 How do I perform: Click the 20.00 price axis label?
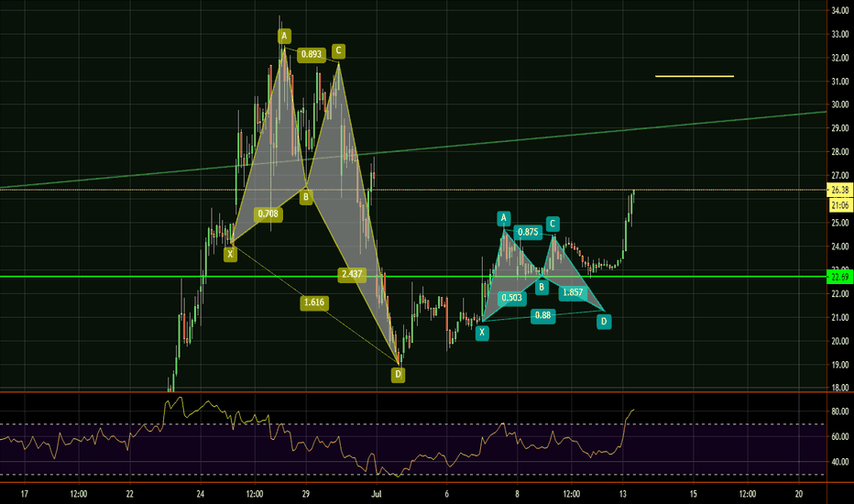840,342
